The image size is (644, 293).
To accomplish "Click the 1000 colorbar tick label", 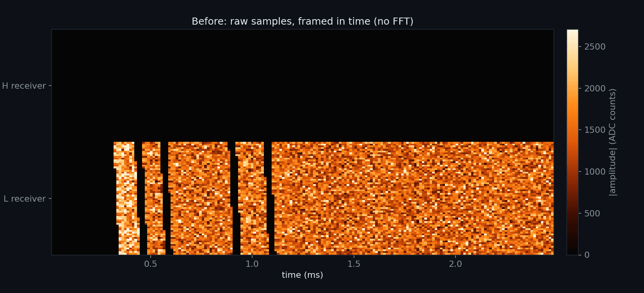I will click(595, 172).
